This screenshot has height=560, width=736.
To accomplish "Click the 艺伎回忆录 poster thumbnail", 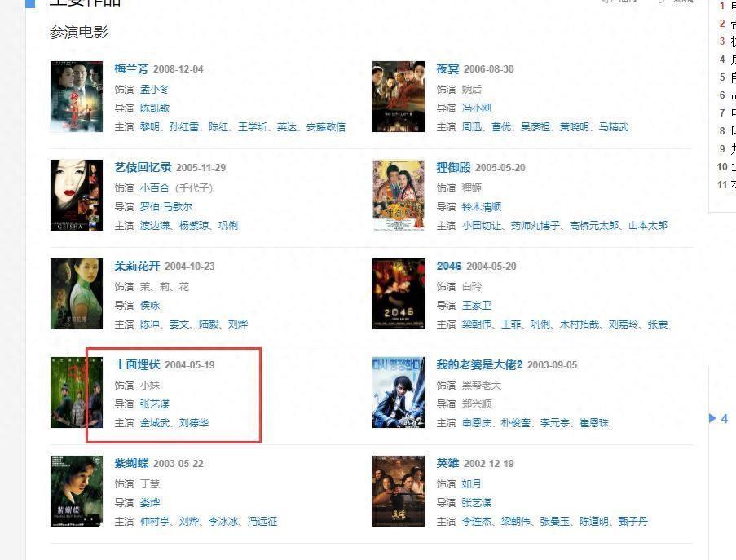I will tap(77, 195).
